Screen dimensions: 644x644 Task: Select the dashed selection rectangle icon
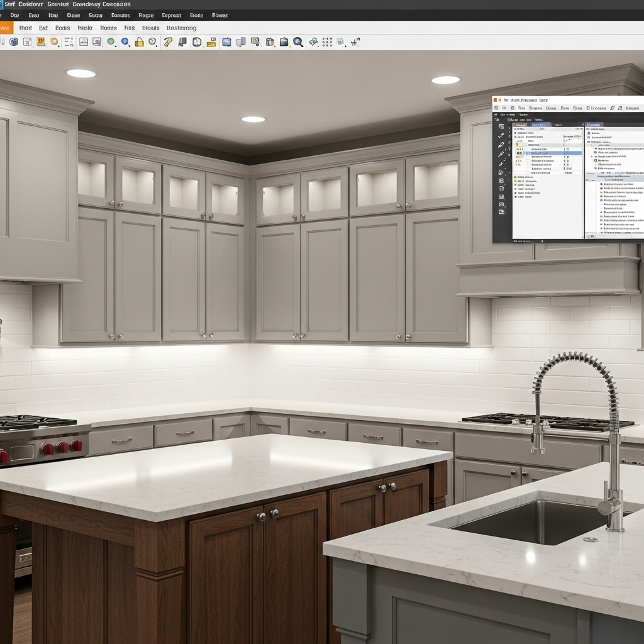(69, 42)
